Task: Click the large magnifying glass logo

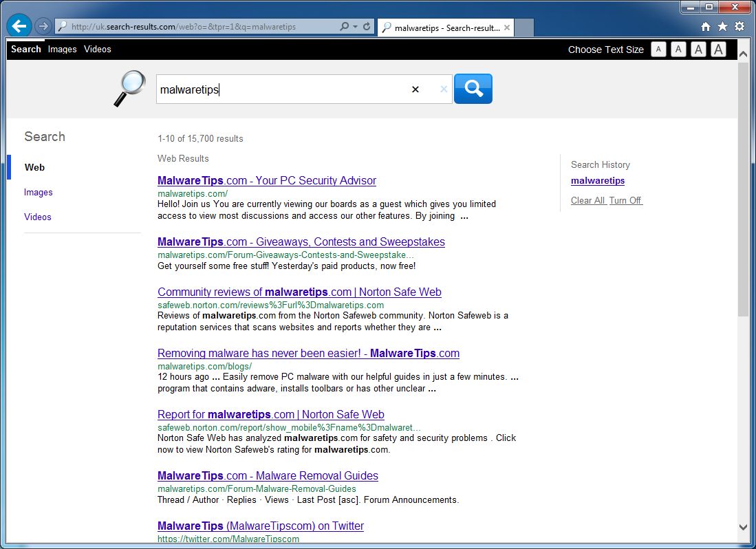Action: coord(130,88)
